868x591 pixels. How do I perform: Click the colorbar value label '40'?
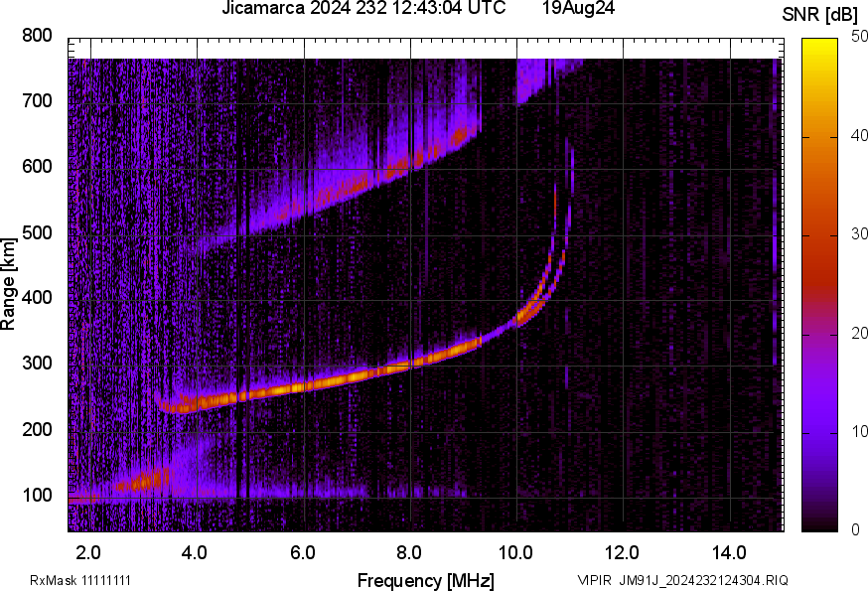click(859, 135)
